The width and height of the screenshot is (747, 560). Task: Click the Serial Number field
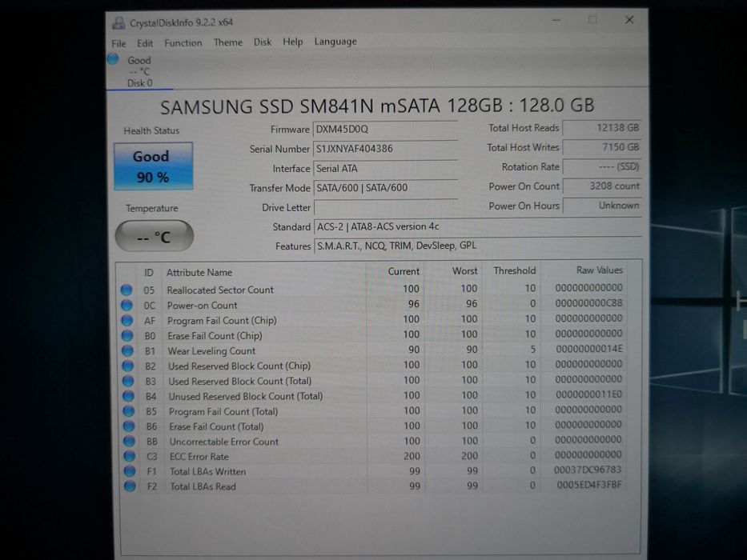pos(385,149)
